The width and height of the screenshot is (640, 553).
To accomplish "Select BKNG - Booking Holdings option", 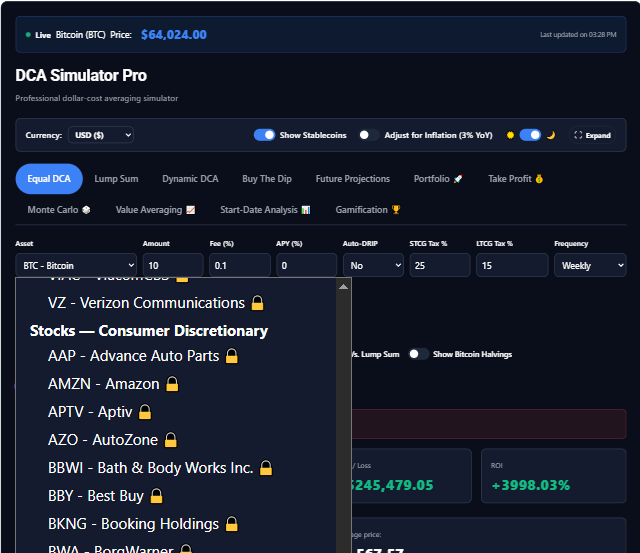I will point(176,524).
